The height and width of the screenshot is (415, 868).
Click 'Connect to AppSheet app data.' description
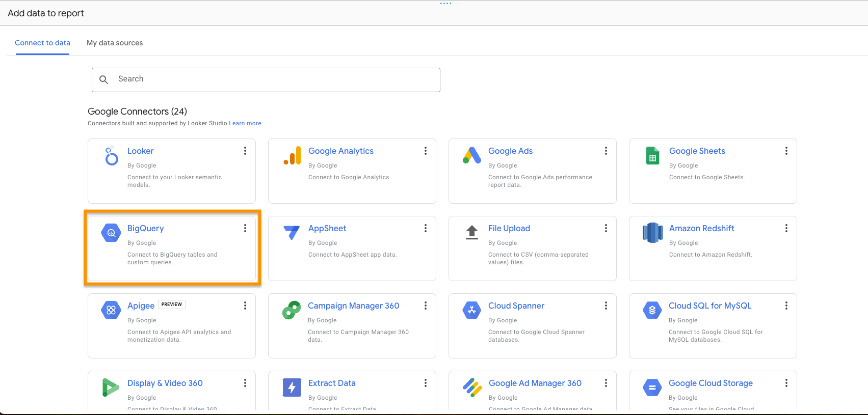point(352,255)
